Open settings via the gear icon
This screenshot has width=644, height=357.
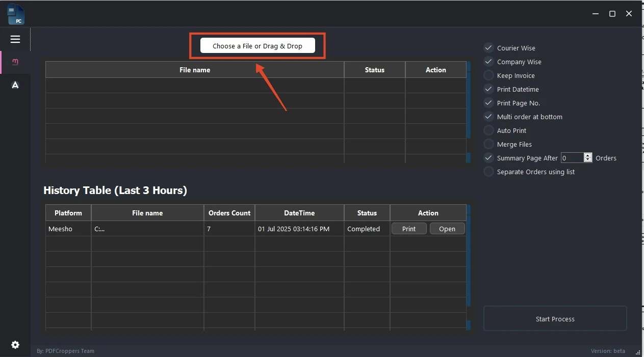[15, 345]
